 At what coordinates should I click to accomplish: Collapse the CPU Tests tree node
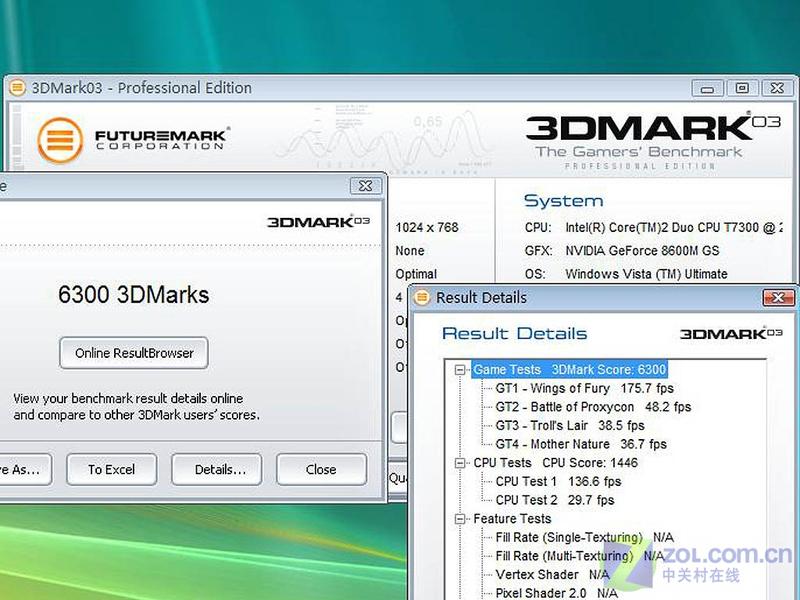(x=460, y=463)
